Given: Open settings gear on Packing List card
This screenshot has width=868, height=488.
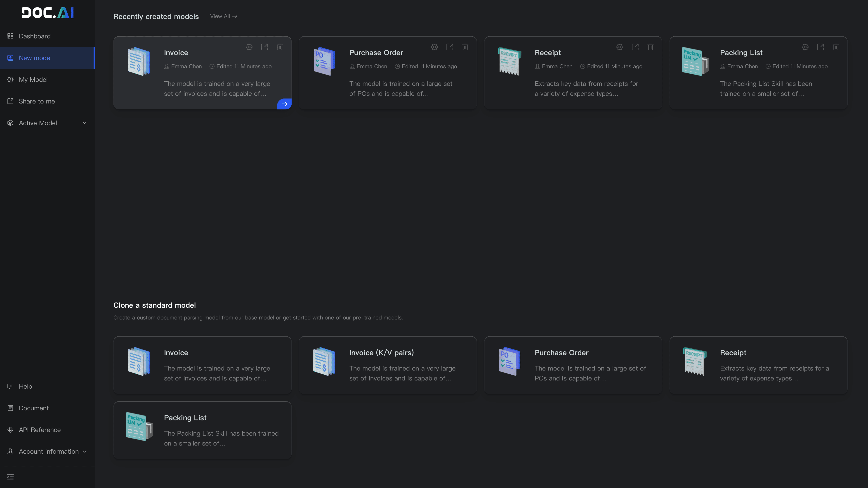Looking at the screenshot, I should (805, 47).
